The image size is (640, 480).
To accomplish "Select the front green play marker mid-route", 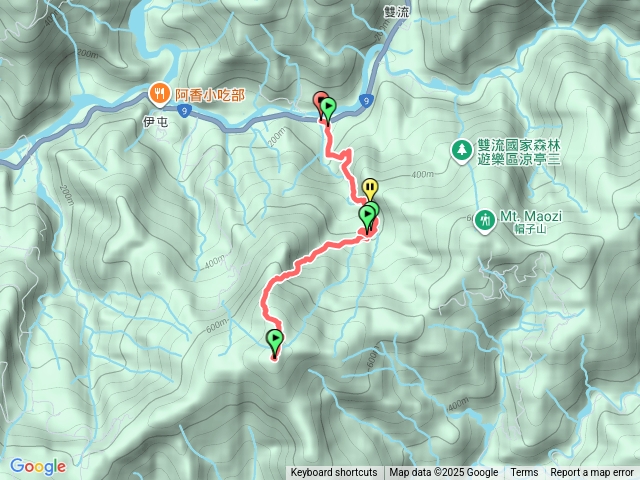I will click(x=367, y=217).
